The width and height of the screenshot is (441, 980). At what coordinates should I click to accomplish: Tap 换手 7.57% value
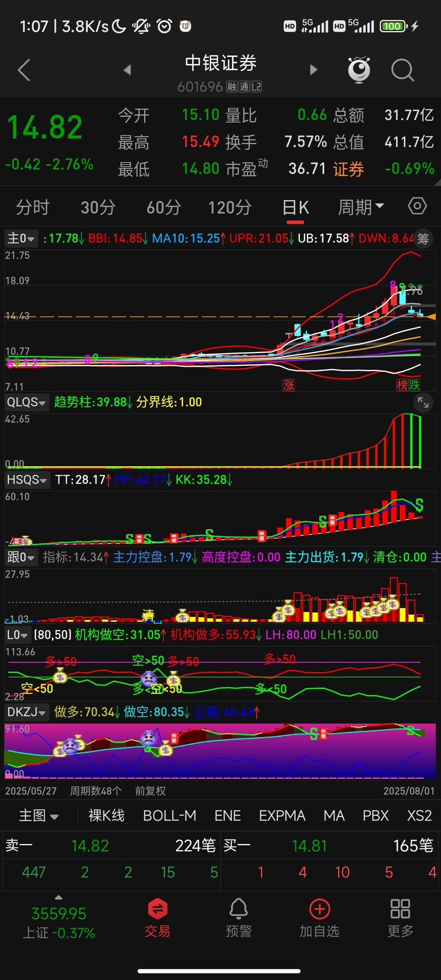click(305, 142)
